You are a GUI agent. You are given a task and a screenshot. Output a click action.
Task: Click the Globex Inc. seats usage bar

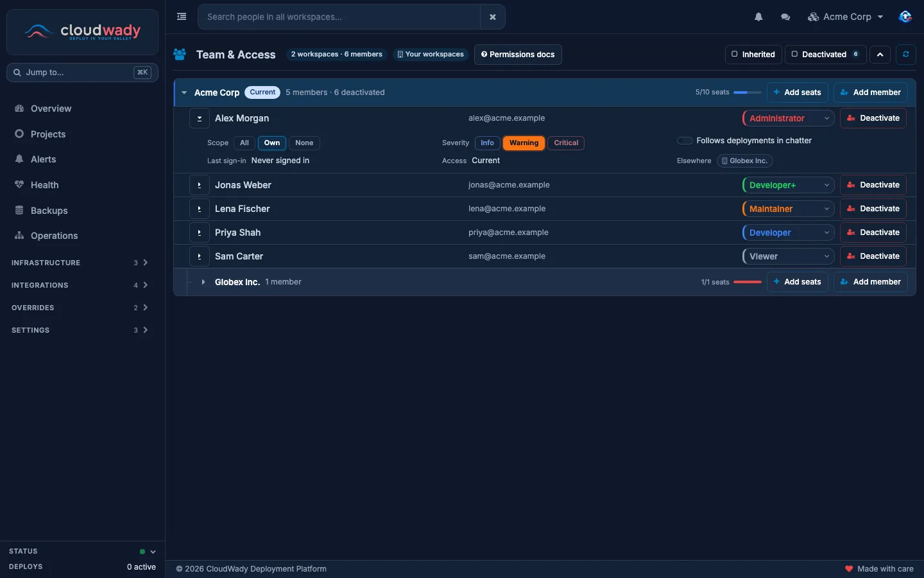coord(748,282)
